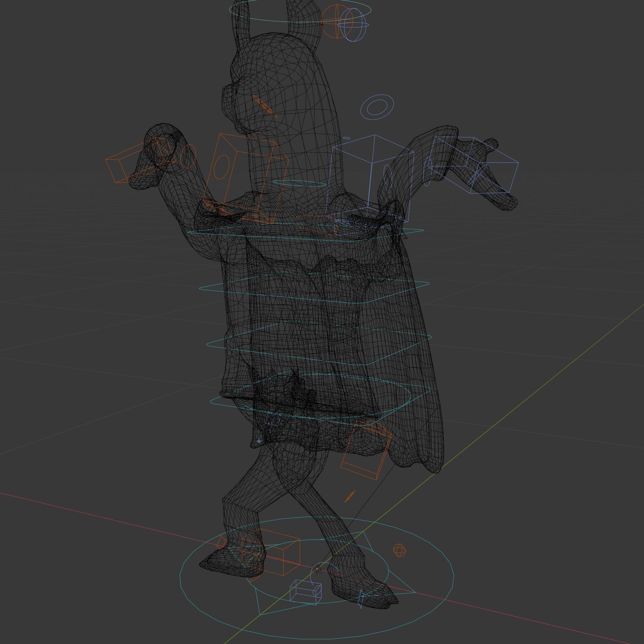Select the small blue dot at the skirt hem
Screen dimensions: 644x644
click(x=259, y=441)
